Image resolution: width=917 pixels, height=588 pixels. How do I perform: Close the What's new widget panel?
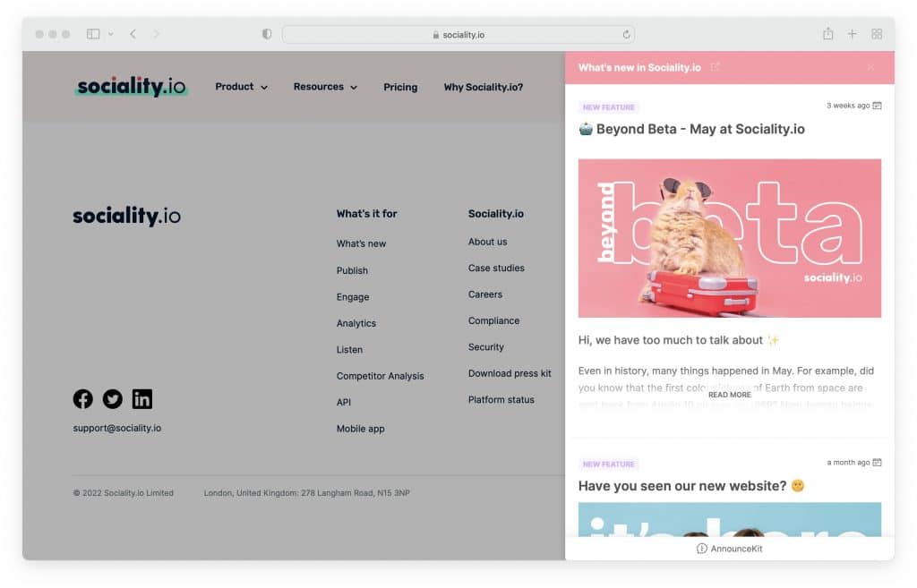[870, 68]
